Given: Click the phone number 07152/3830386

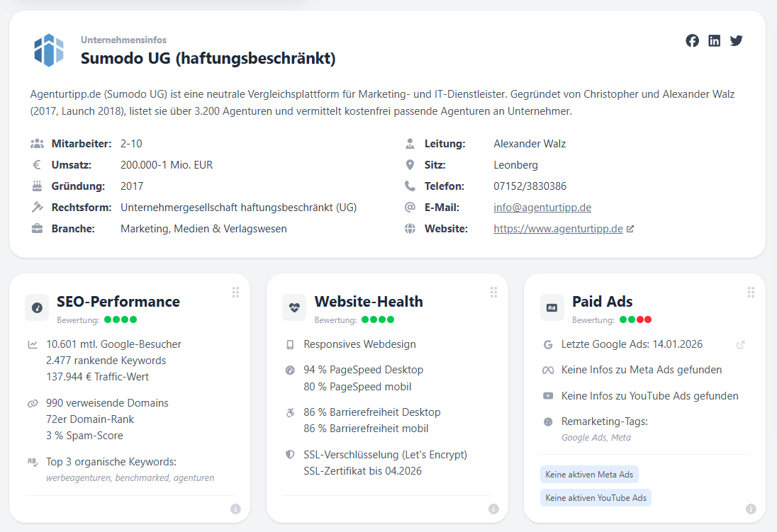Looking at the screenshot, I should pos(530,186).
